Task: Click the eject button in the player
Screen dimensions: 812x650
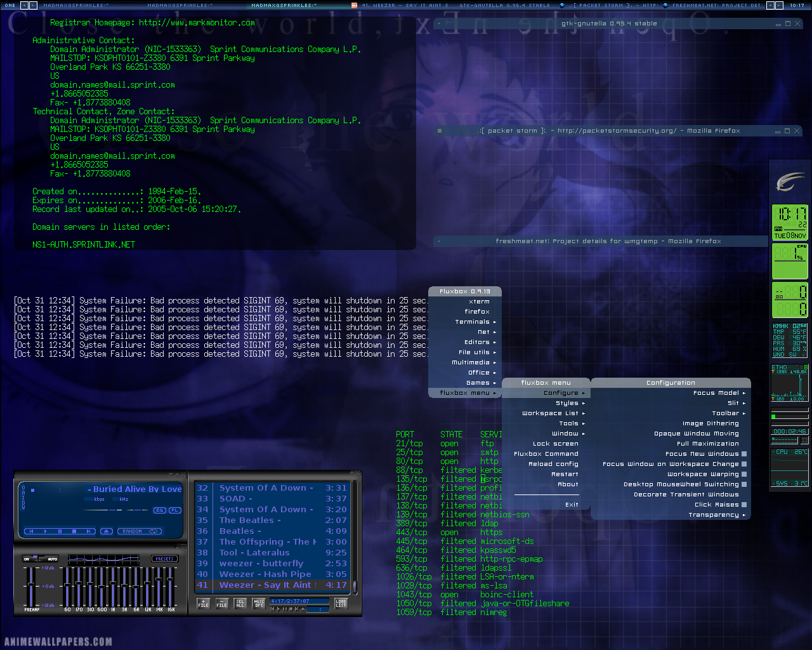Action: 107,531
